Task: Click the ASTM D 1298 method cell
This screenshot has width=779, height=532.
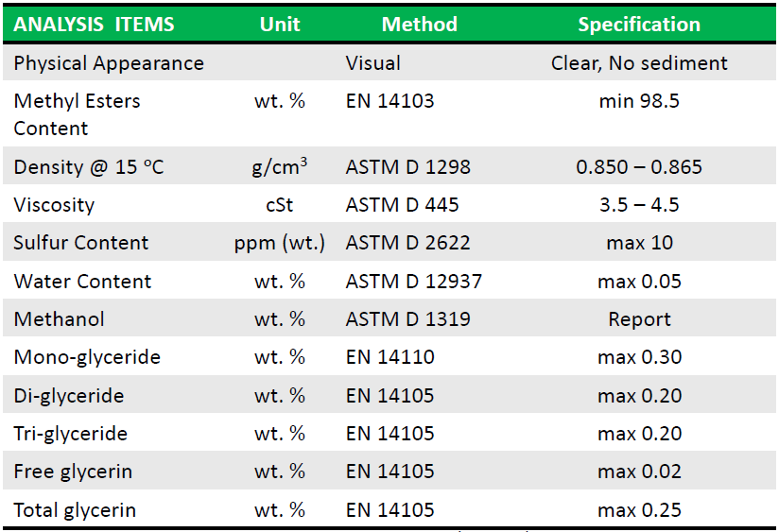Action: click(407, 167)
